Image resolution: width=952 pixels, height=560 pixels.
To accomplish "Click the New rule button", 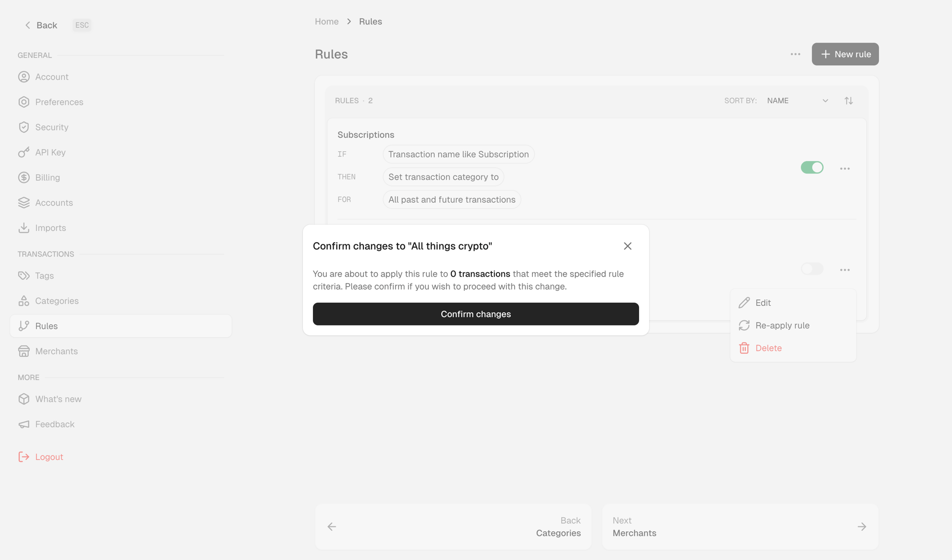I will [845, 54].
